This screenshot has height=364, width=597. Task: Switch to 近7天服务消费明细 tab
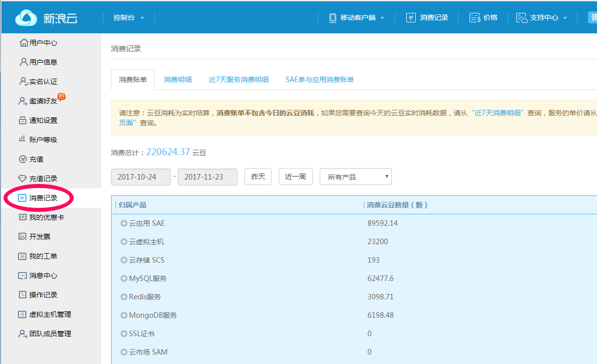click(x=239, y=80)
